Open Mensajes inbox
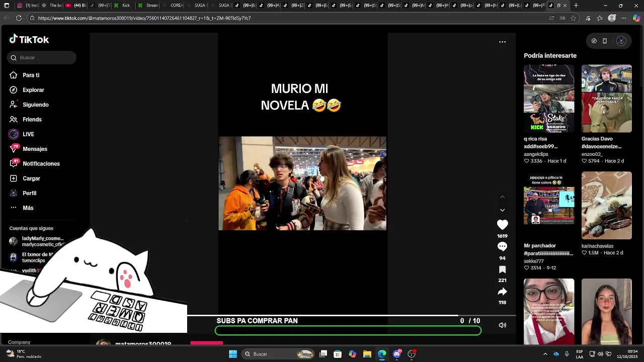Image resolution: width=644 pixels, height=362 pixels. [x=35, y=149]
